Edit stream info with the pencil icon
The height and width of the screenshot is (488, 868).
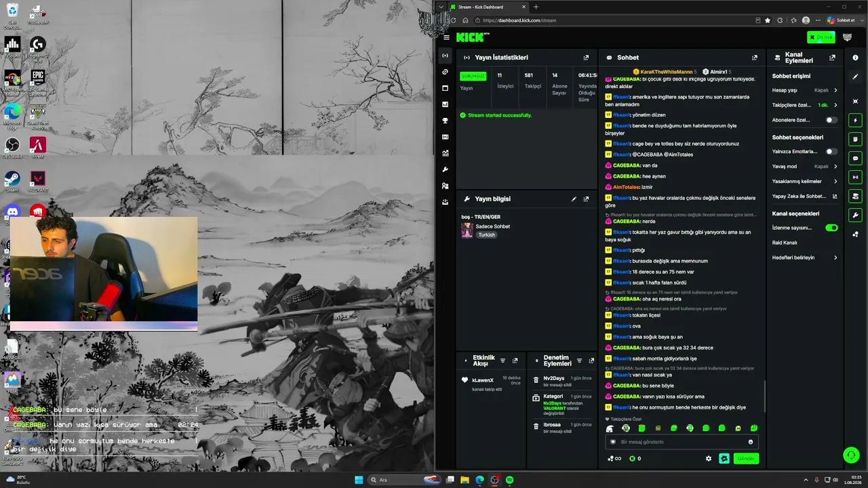[x=574, y=199]
